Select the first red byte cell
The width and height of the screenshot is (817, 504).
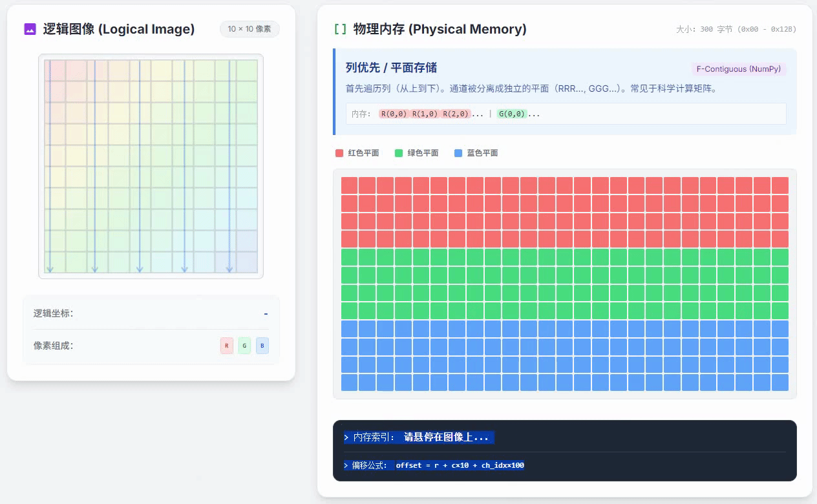[349, 184]
